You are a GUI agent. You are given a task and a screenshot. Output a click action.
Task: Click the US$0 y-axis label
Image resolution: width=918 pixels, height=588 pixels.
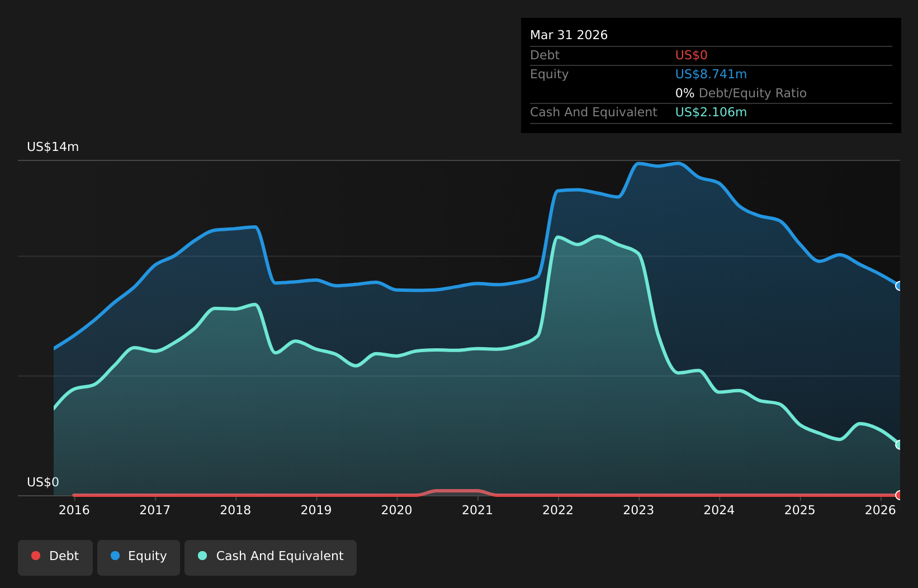click(43, 482)
